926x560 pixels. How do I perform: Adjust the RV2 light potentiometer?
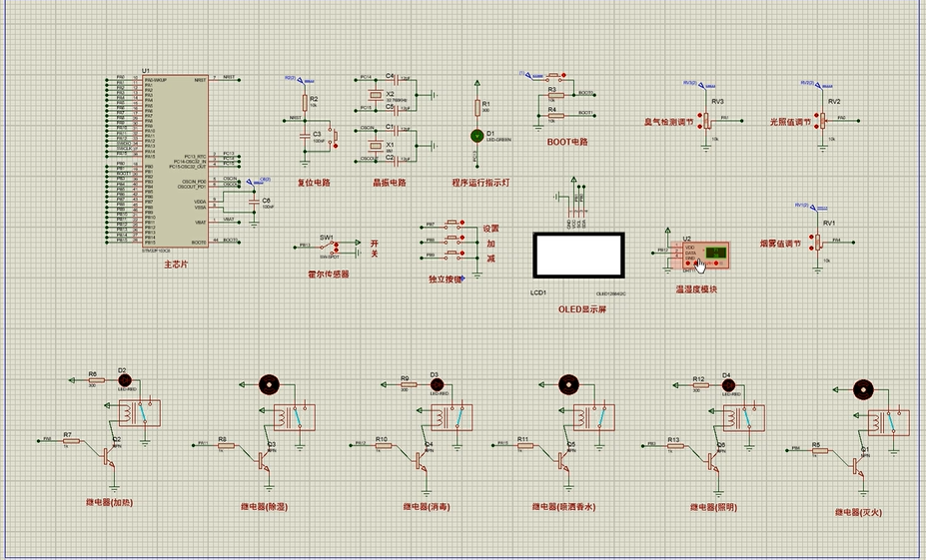(x=823, y=121)
